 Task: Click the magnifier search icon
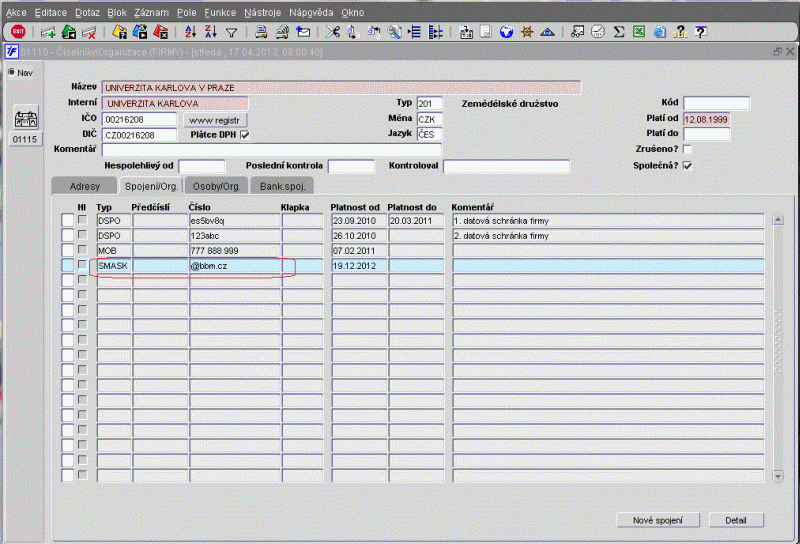394,32
